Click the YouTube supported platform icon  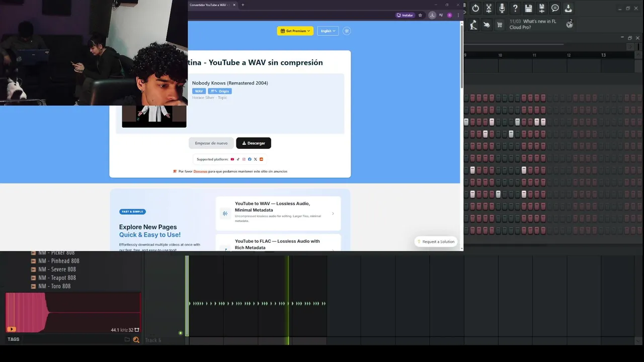[232, 159]
